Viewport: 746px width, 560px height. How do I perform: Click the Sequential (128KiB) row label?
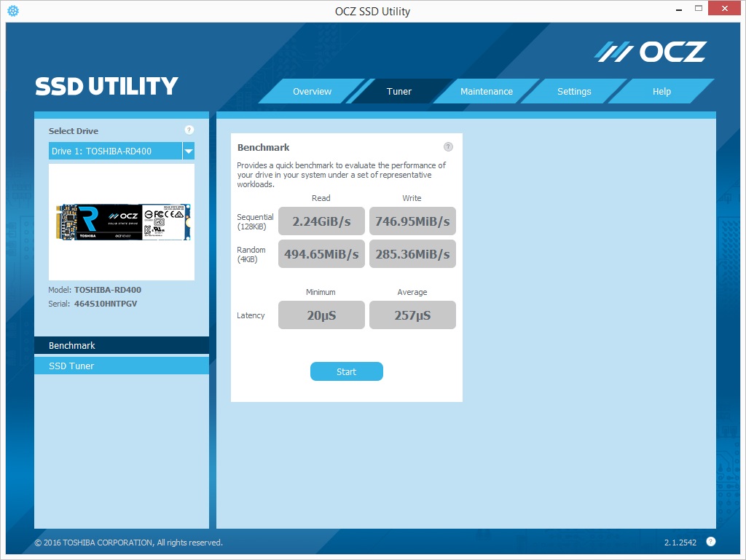click(255, 221)
